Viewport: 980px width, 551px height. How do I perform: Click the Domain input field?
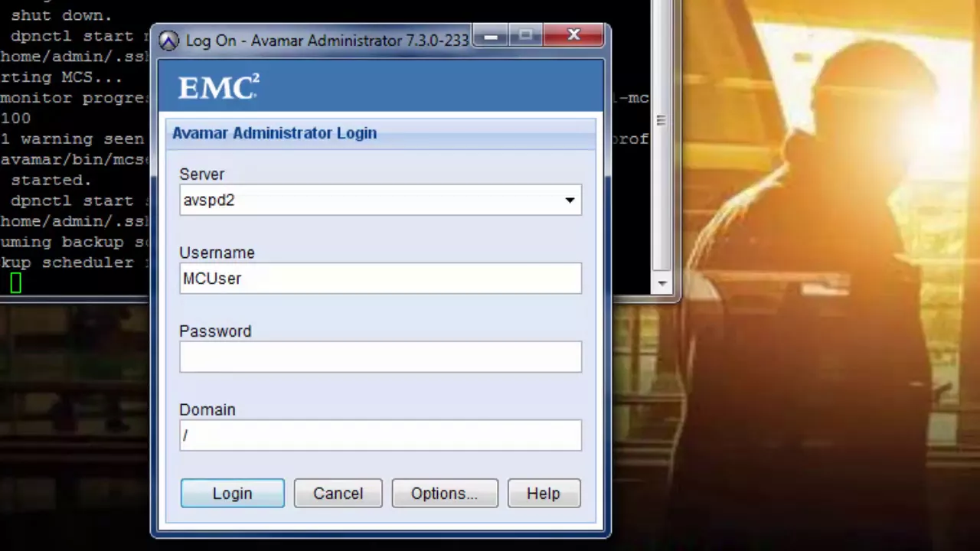[x=381, y=435]
